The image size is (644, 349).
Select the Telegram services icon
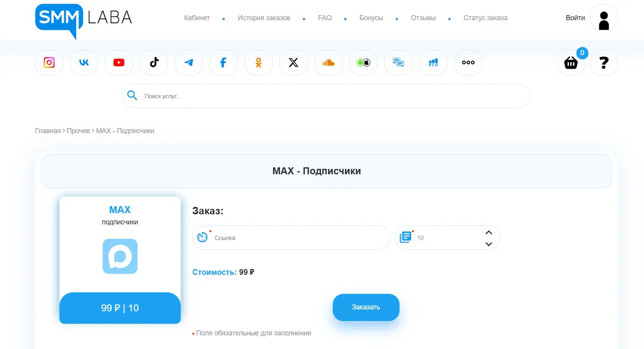click(189, 63)
